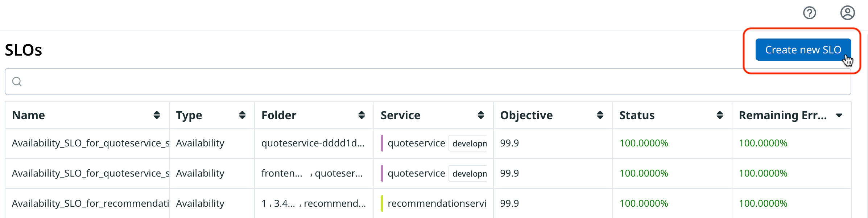Open first Availability_SLO_for_quoteservice row
Image resolution: width=868 pixels, height=218 pixels.
point(90,143)
